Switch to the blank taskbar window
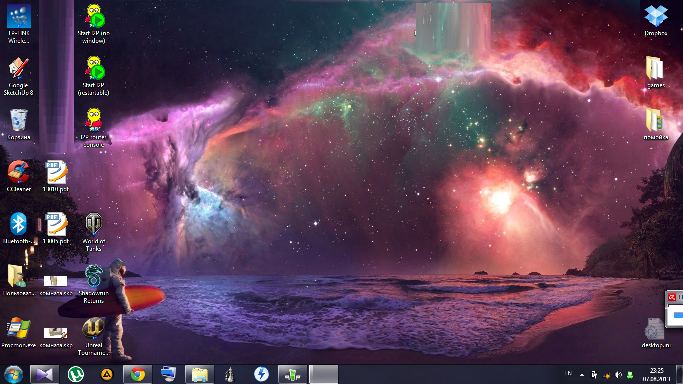 (x=323, y=374)
